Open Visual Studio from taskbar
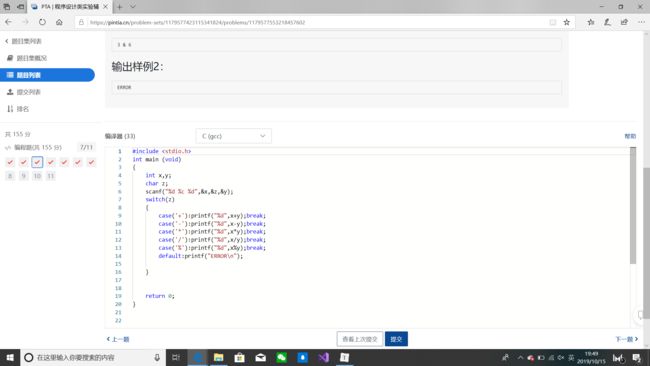The image size is (650, 366). pos(324,357)
